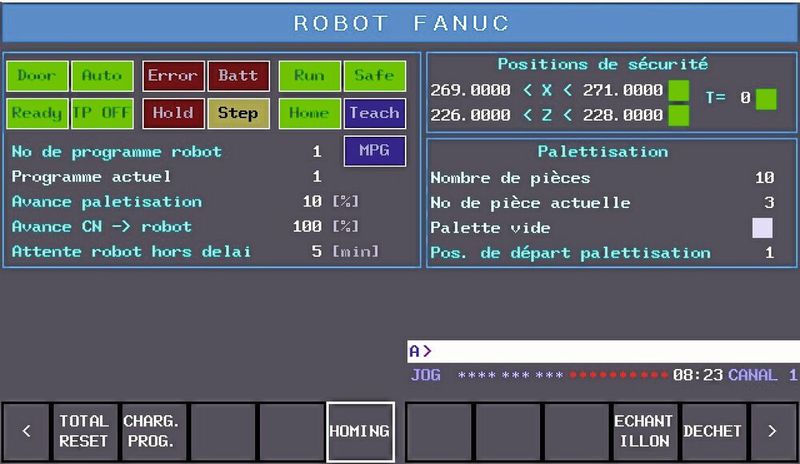Click the No de pièce actuelle value 3

click(x=769, y=203)
